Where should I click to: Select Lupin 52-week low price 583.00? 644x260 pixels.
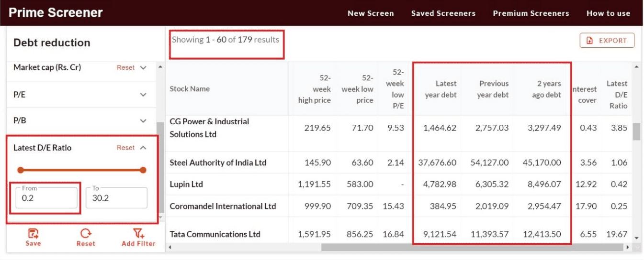pyautogui.click(x=360, y=184)
